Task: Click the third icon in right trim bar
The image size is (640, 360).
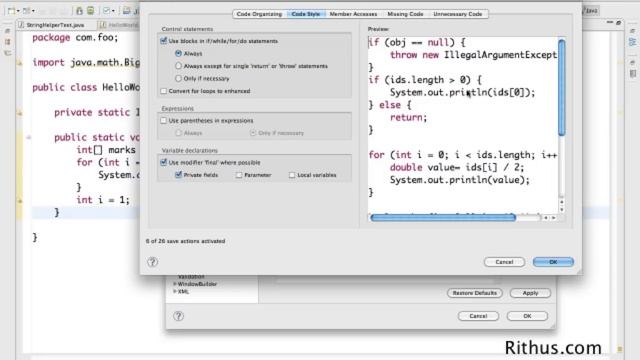Action: click(632, 62)
